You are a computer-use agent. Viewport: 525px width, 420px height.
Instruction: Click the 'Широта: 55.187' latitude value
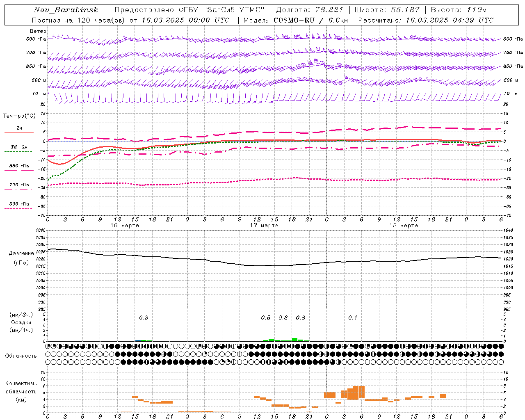[387, 10]
